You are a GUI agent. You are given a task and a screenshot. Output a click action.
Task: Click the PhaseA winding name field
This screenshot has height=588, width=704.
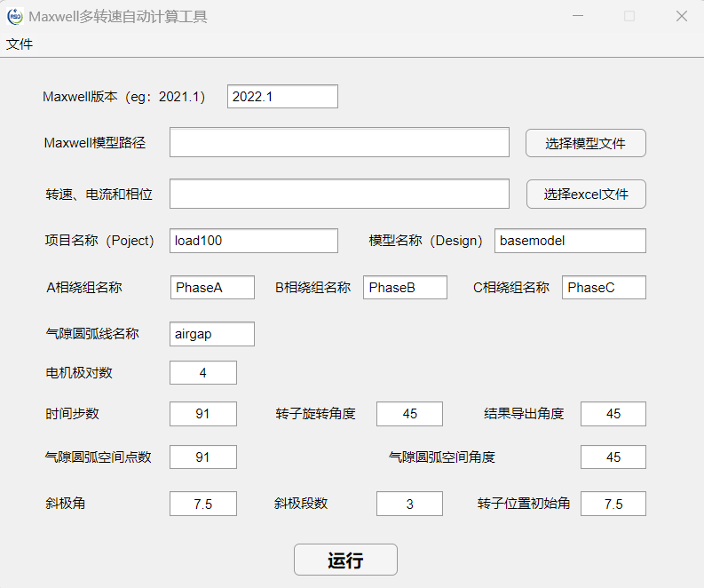coord(212,288)
